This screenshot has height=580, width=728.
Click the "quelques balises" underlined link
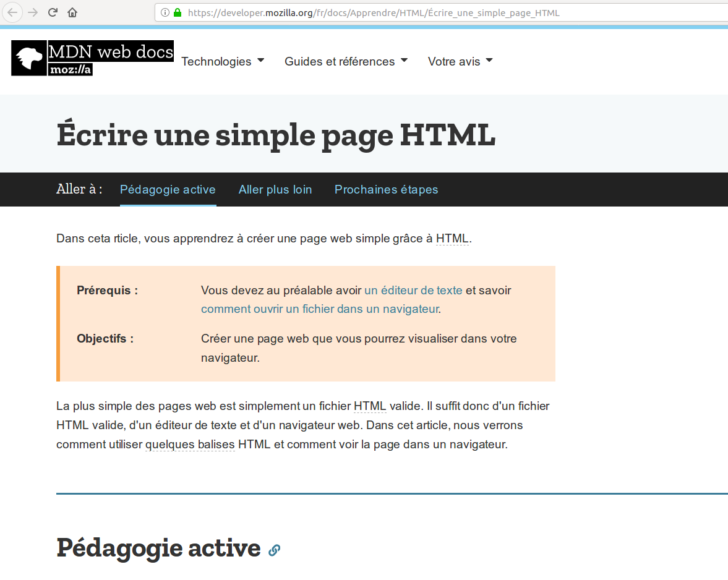pyautogui.click(x=190, y=444)
